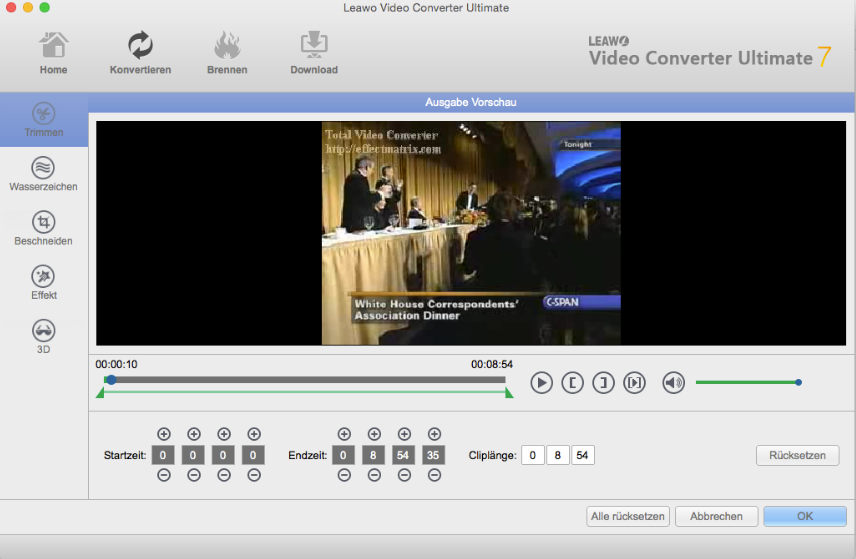Set trim end with right bracket button
Viewport: 856px width, 559px height.
pos(603,382)
